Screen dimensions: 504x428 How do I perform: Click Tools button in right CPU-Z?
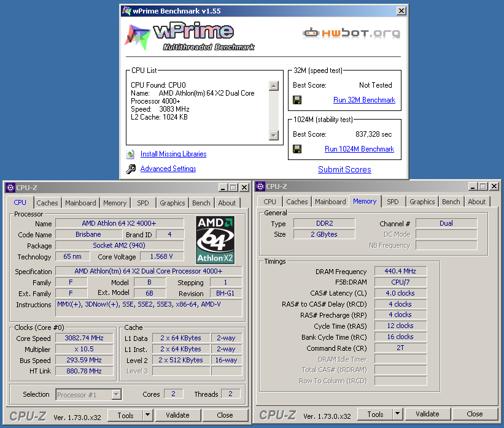coord(375,414)
